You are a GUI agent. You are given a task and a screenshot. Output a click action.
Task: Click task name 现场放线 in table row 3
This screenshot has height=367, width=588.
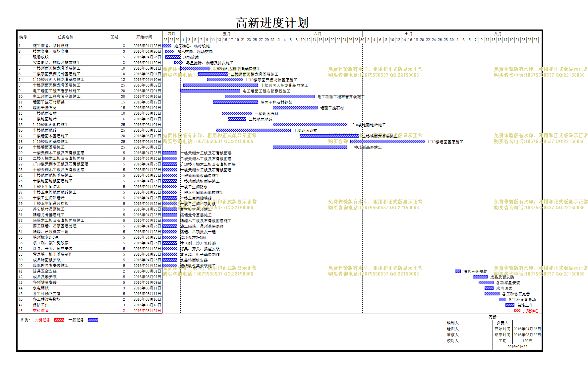(x=41, y=57)
